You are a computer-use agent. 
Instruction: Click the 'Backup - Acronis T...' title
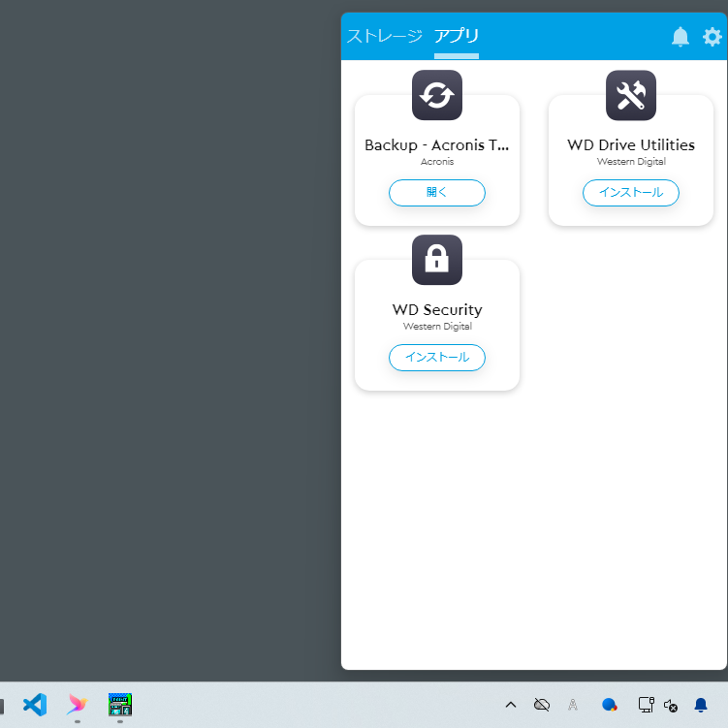[x=437, y=145]
